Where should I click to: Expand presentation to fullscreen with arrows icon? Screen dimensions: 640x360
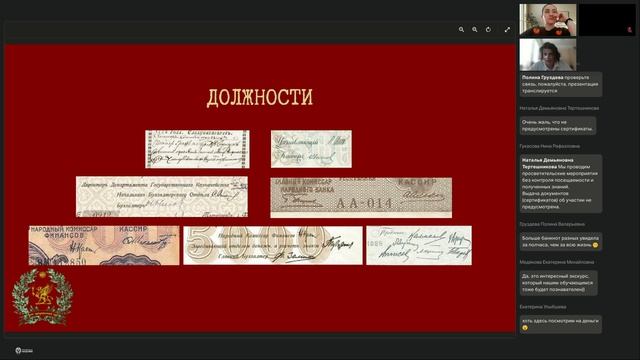[x=507, y=29]
